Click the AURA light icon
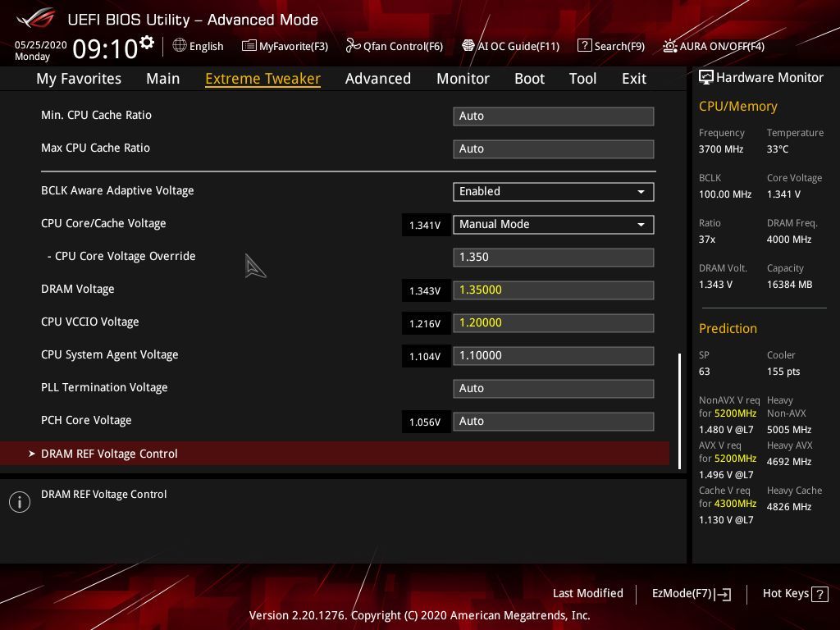This screenshot has width=840, height=630. [669, 46]
